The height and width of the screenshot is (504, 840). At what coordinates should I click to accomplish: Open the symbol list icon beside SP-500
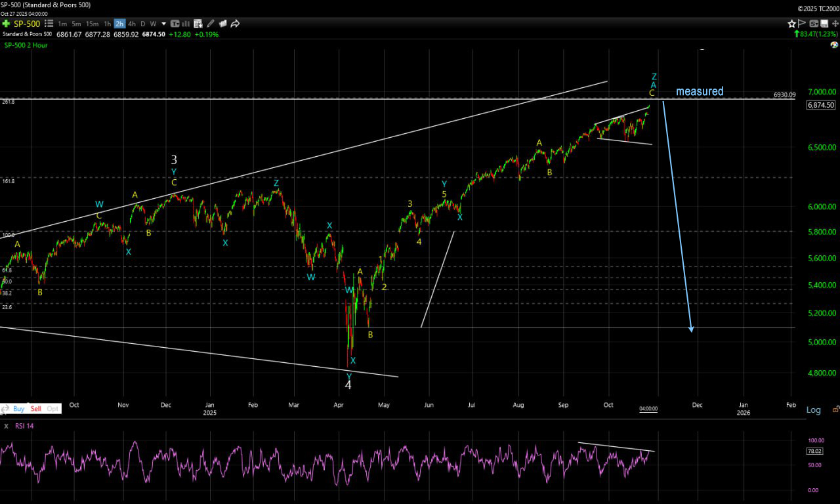pos(49,24)
